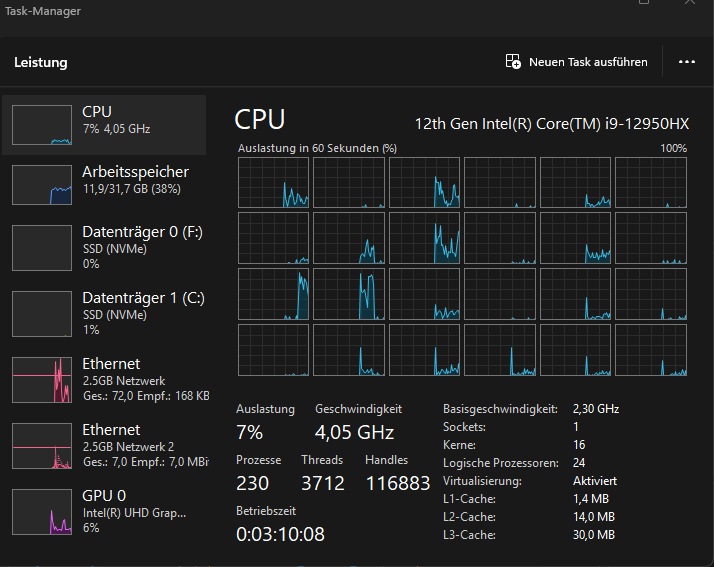Click the Virtualisierung Aktiviert status
Image resolution: width=714 pixels, height=567 pixels.
tap(595, 481)
